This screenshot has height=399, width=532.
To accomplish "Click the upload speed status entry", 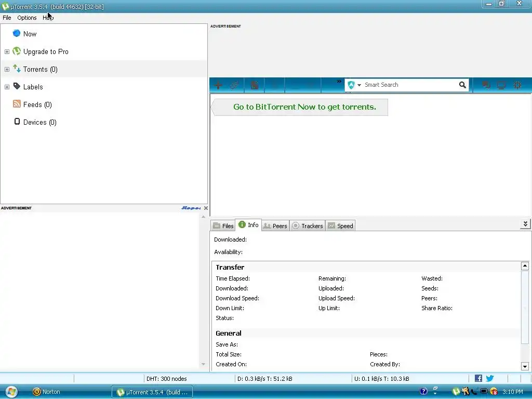I will 382,379.
